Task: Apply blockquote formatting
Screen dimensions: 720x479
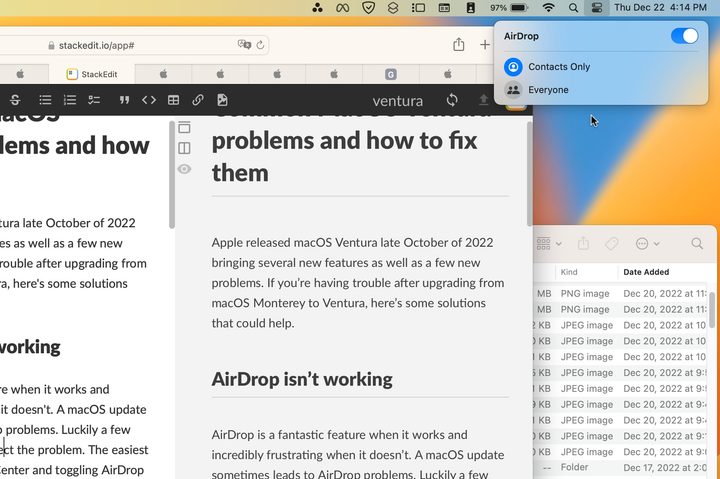Action: click(x=124, y=100)
